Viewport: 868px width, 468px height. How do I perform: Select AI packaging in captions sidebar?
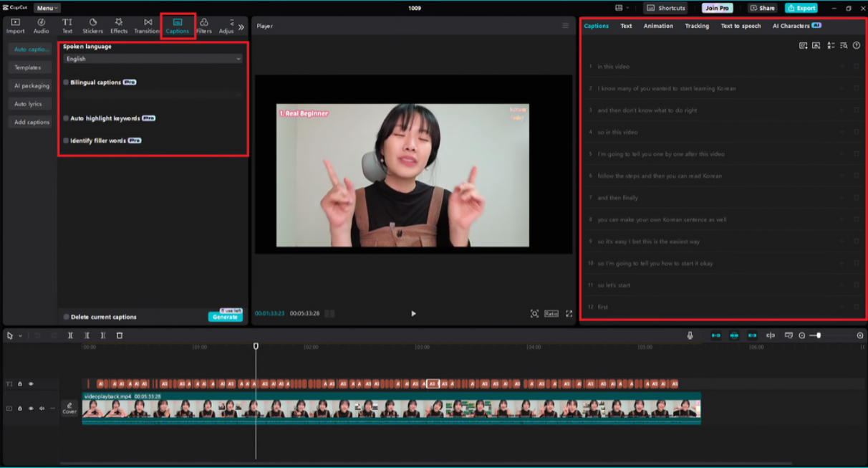click(32, 86)
